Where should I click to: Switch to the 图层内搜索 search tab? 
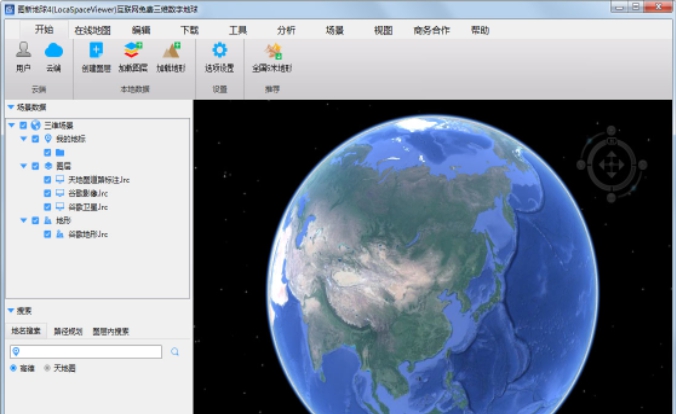(111, 331)
